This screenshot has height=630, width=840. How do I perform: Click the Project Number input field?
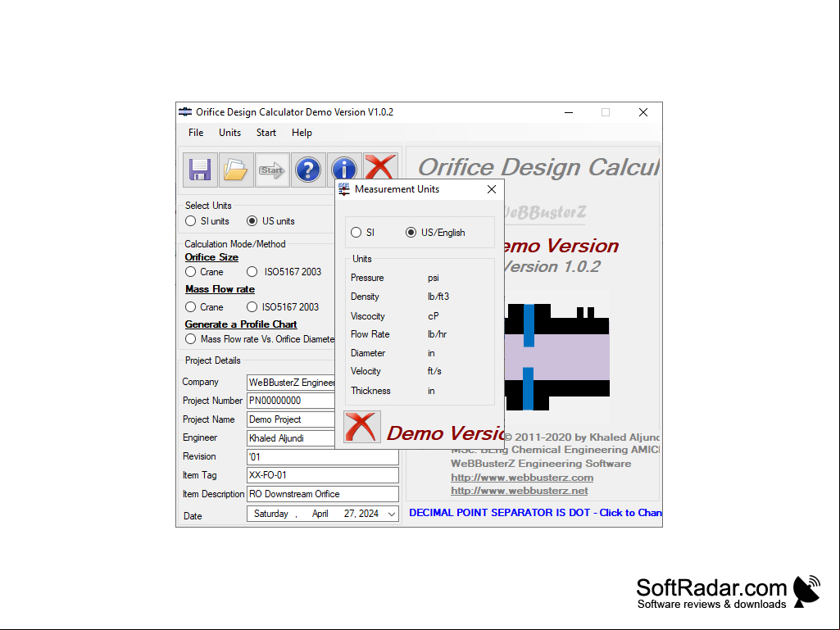tap(291, 401)
